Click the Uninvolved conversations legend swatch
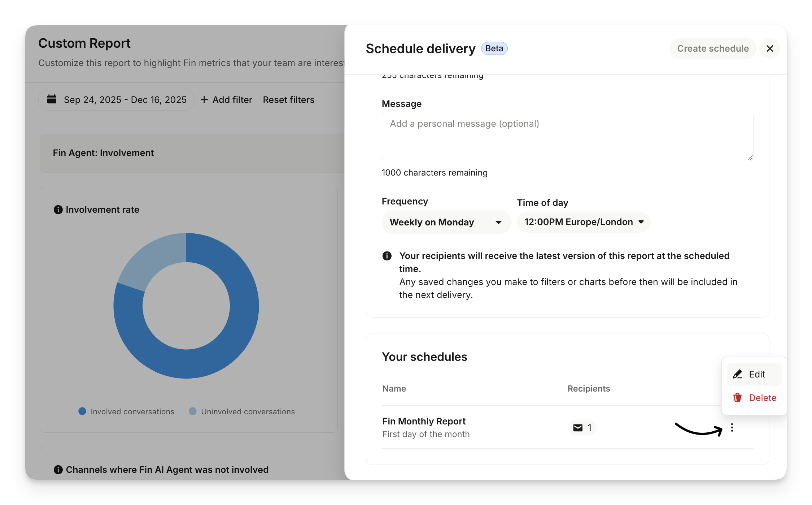The height and width of the screenshot is (505, 812). click(193, 411)
